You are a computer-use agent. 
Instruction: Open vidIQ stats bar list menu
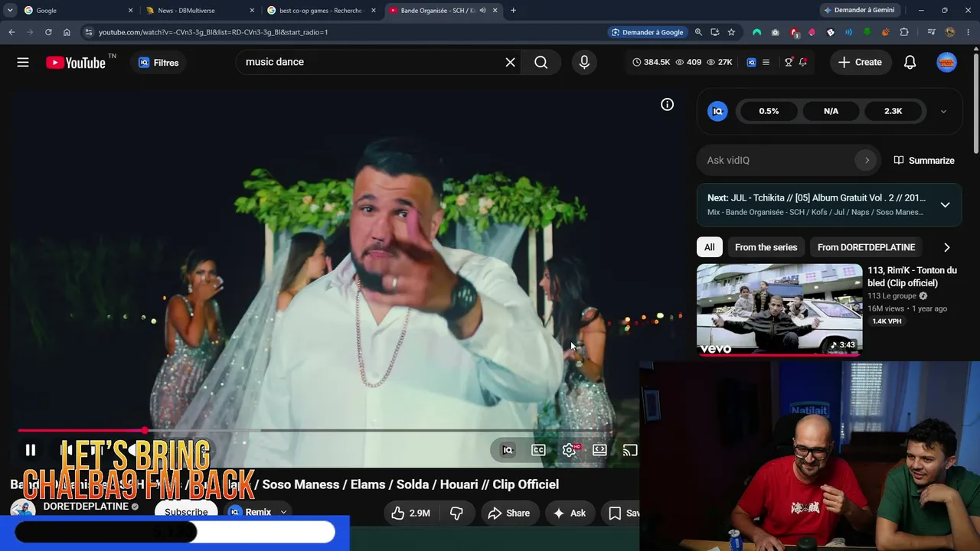click(766, 63)
